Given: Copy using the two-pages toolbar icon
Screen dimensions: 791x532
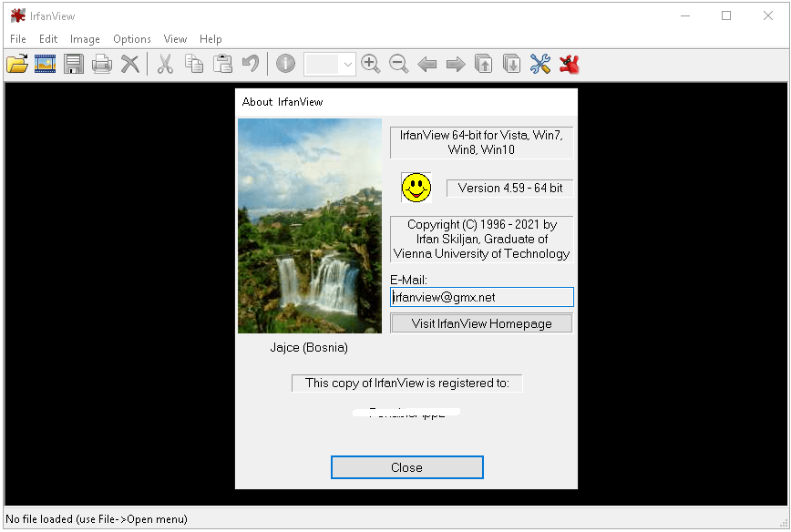Looking at the screenshot, I should click(194, 64).
